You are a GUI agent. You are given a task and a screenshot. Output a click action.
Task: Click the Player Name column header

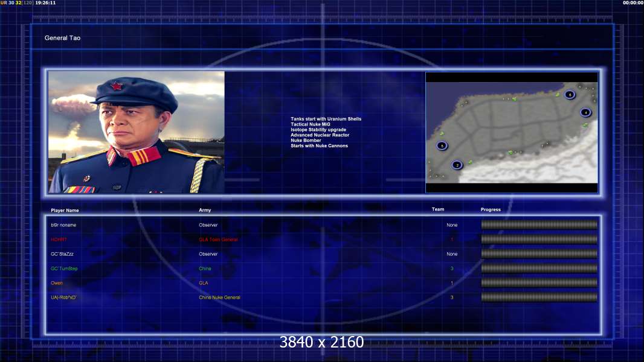[65, 211]
